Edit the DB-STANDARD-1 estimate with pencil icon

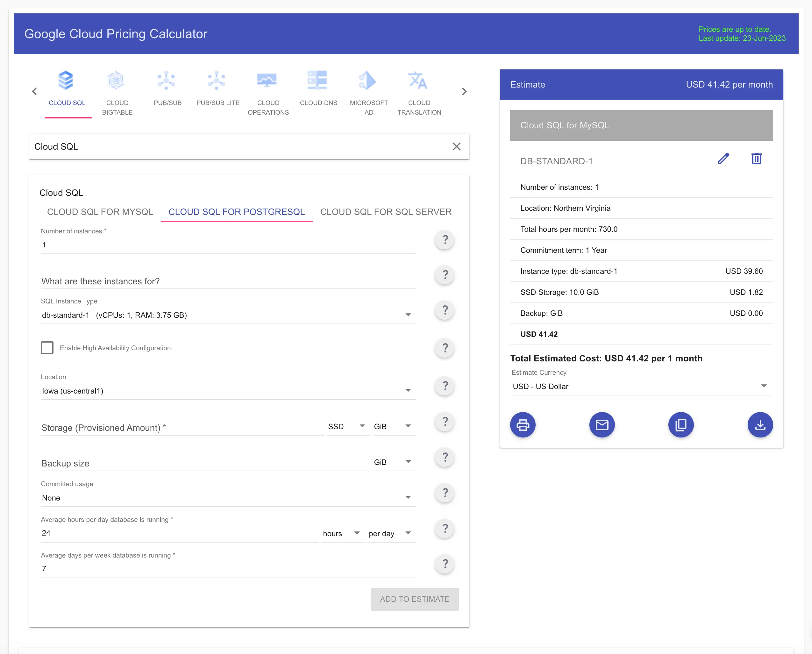coord(723,159)
